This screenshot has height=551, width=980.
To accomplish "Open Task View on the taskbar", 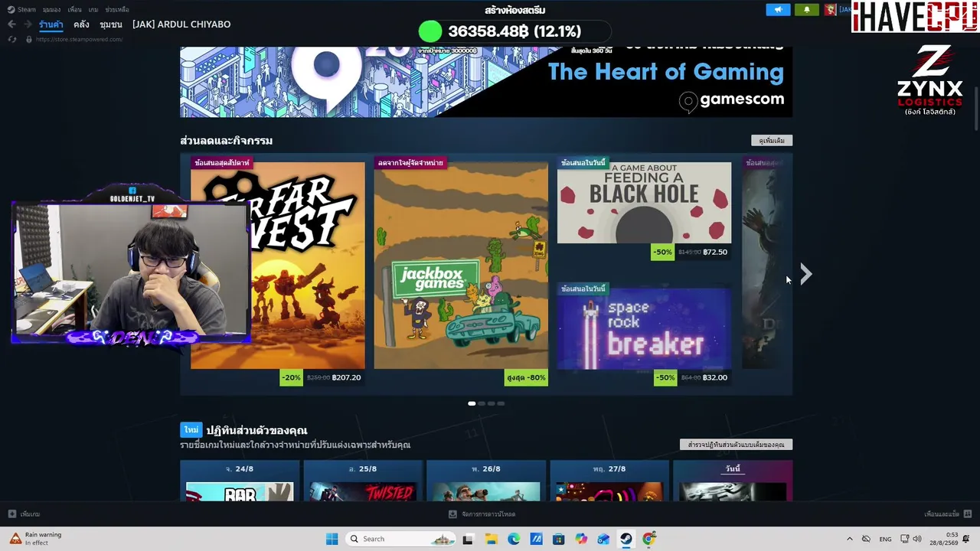I will 468,539.
